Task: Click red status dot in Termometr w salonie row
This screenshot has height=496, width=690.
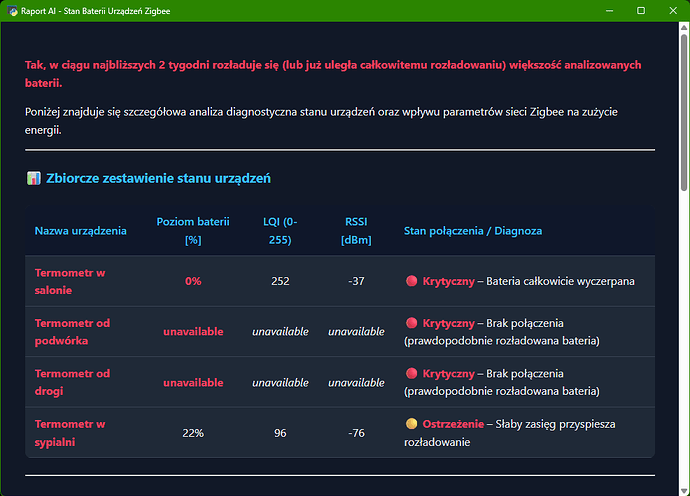Action: click(x=411, y=281)
